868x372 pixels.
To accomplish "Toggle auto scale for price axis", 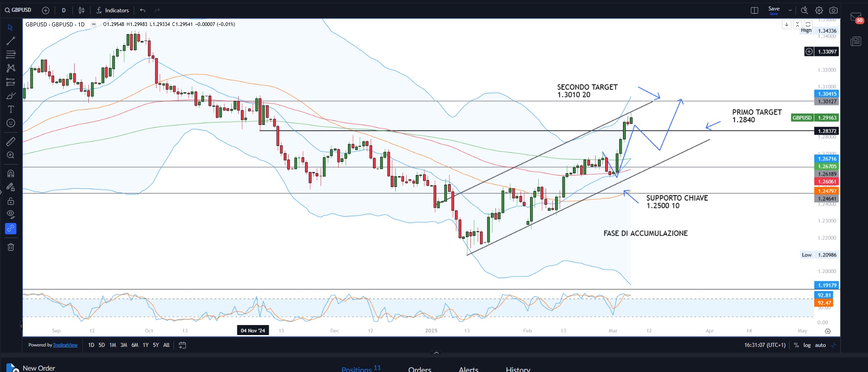I will click(820, 345).
